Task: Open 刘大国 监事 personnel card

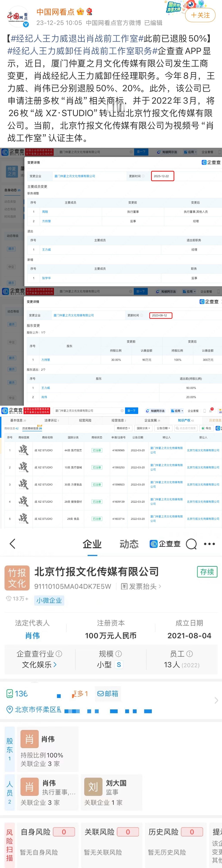Action: [x=111, y=793]
